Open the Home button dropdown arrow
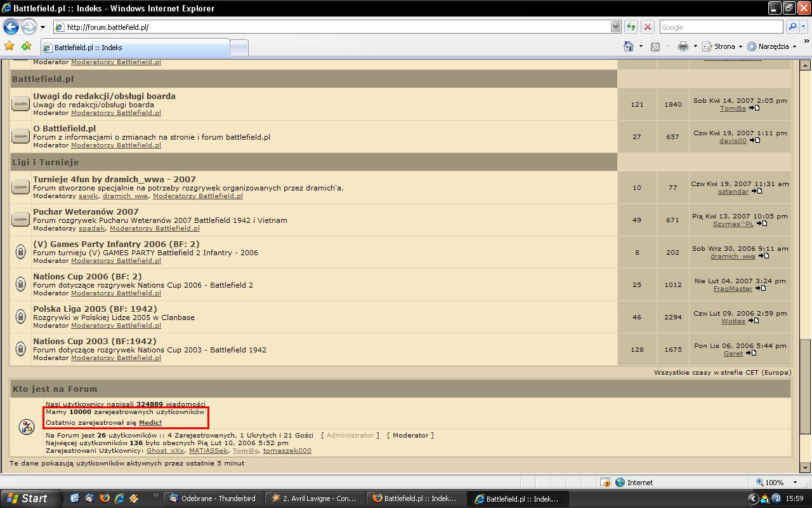 pos(641,46)
